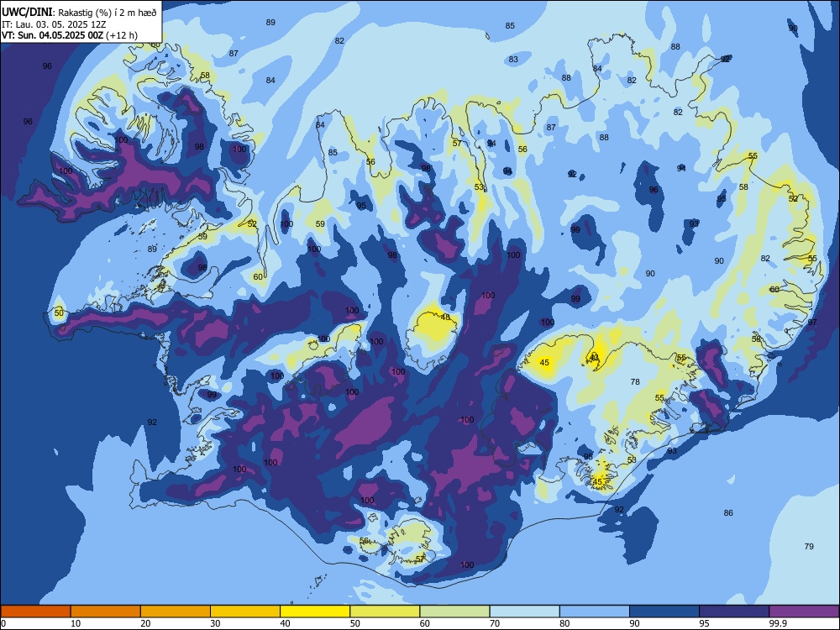Pick the pale yellow 50–60 legend swatch

[x=385, y=612]
